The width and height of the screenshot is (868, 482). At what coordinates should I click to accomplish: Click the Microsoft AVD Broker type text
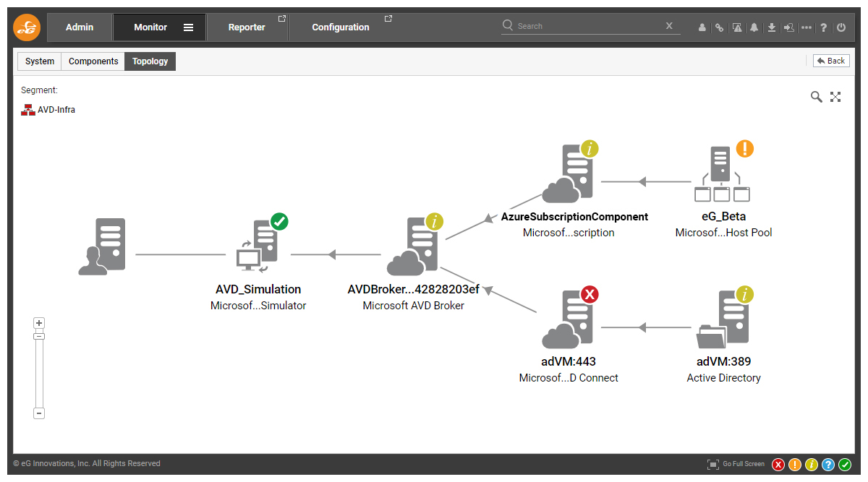(x=414, y=306)
